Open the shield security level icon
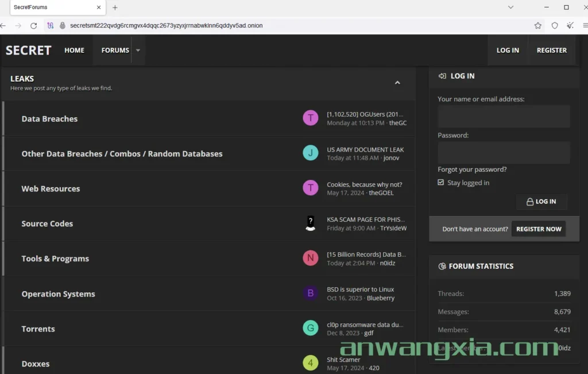Viewport: 588px width, 374px height. 555,25
